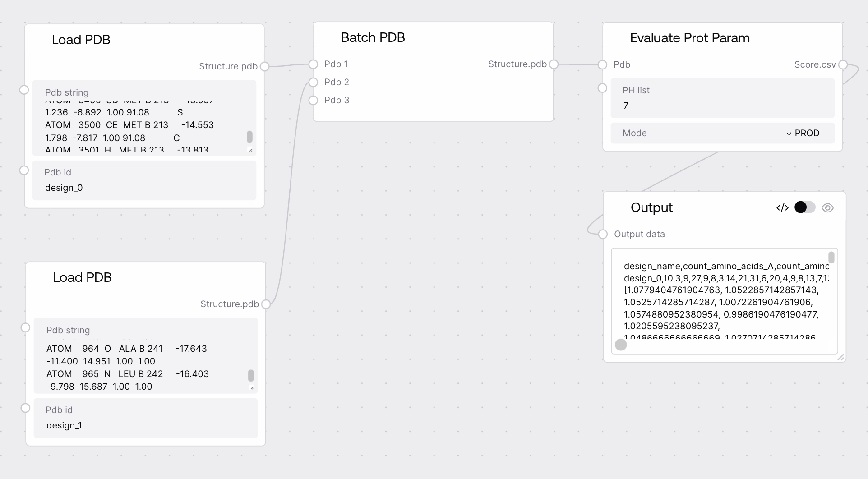Click the Pdb 2 input port on Batch PDB
This screenshot has height=479, width=868.
pos(313,82)
